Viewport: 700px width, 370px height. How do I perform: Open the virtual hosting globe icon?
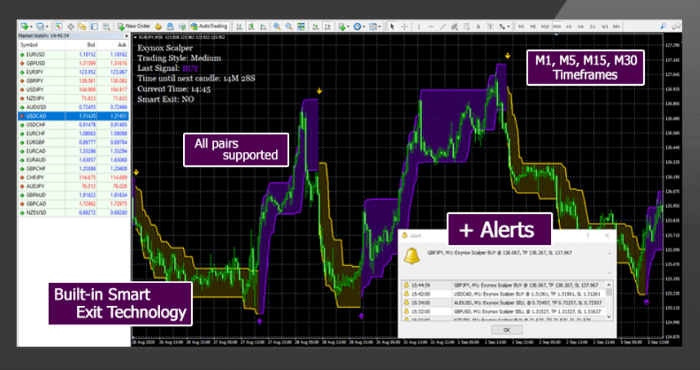click(182, 26)
